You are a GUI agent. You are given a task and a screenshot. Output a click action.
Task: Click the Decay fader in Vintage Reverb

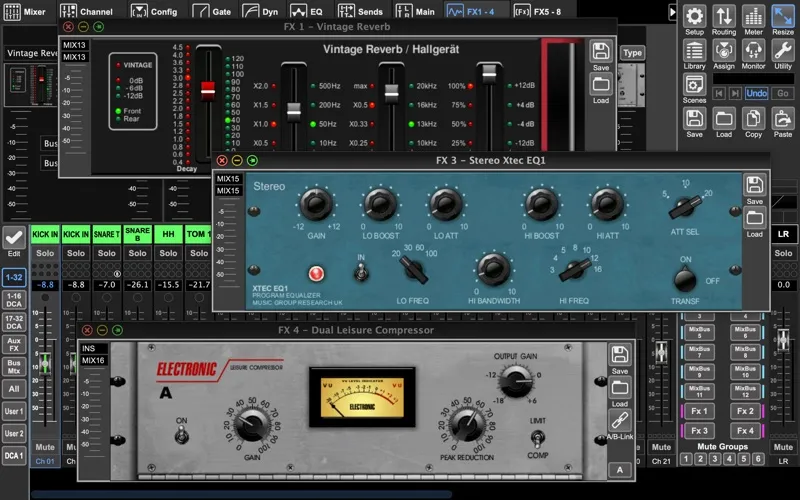pos(208,90)
